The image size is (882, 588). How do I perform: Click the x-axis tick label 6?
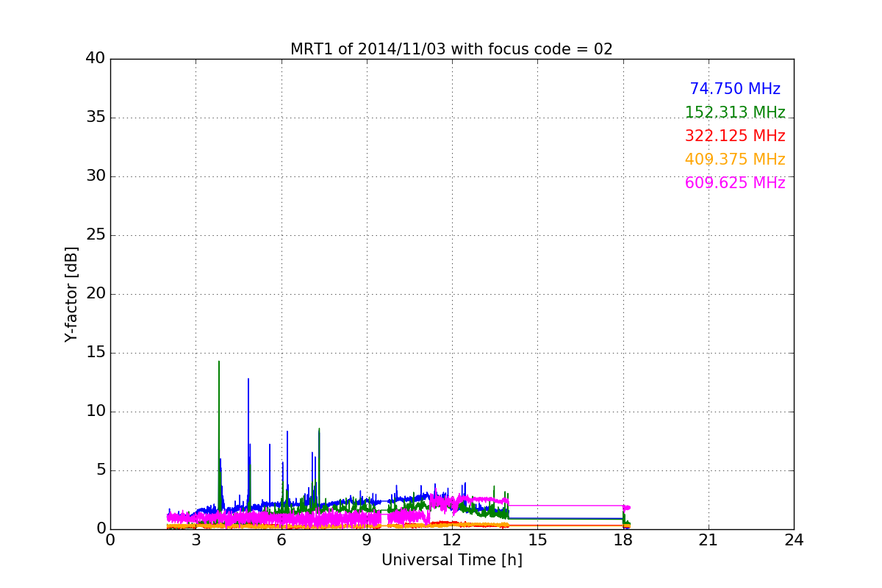tap(281, 540)
